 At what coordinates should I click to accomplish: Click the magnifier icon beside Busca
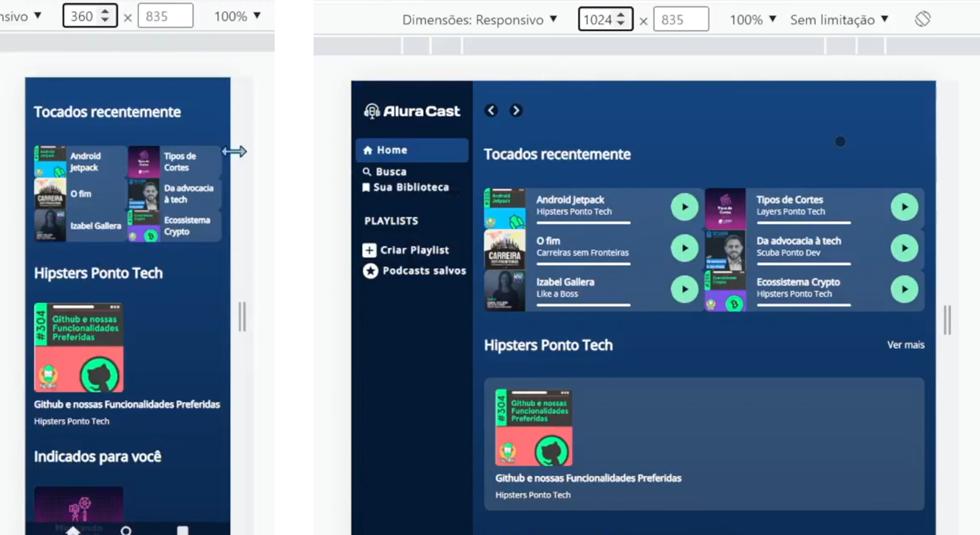click(367, 171)
